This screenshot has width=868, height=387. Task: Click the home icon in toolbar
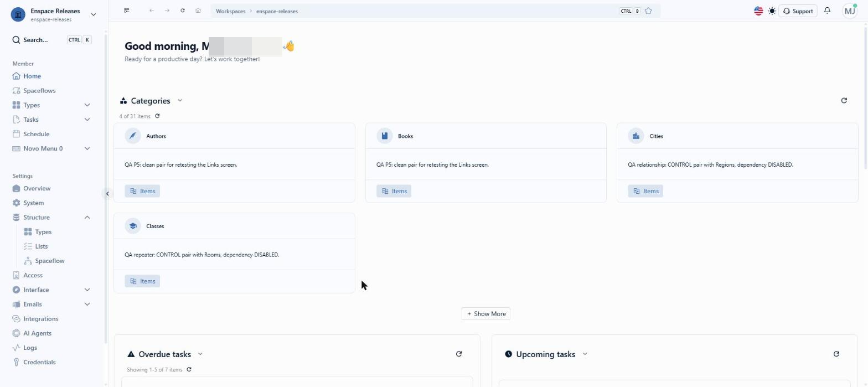[x=198, y=11]
